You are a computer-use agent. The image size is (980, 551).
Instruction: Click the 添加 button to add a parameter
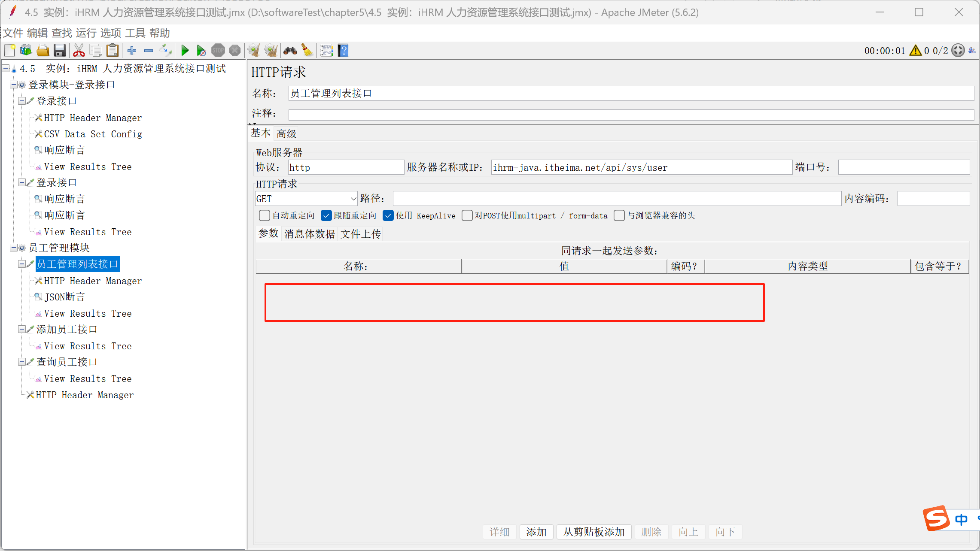pos(536,532)
